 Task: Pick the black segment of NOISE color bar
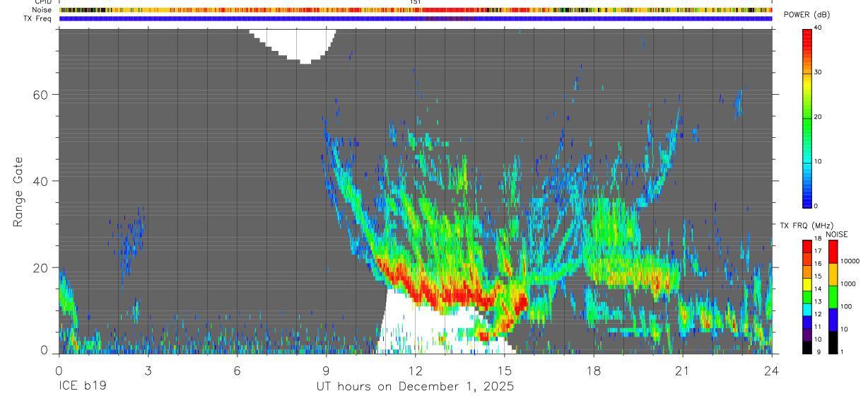click(x=833, y=342)
